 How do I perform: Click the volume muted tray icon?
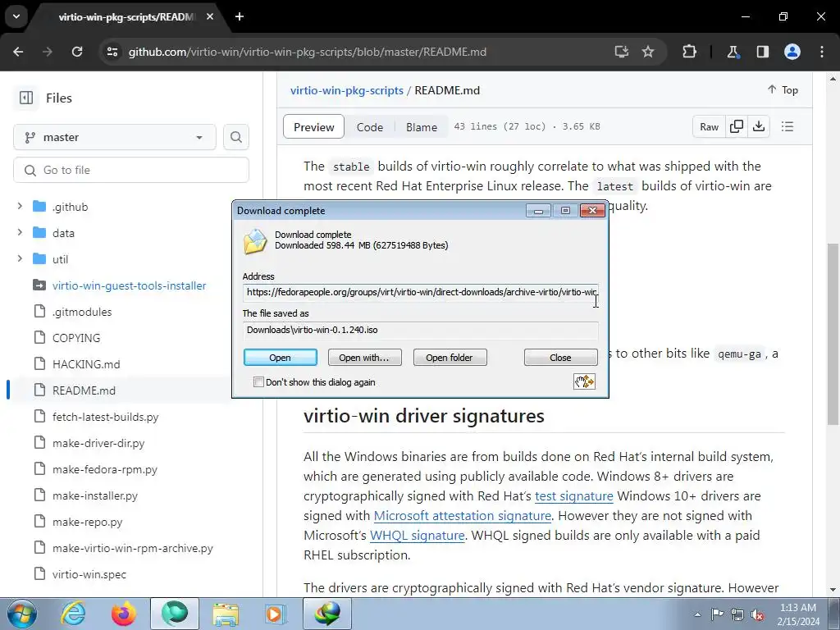click(757, 615)
